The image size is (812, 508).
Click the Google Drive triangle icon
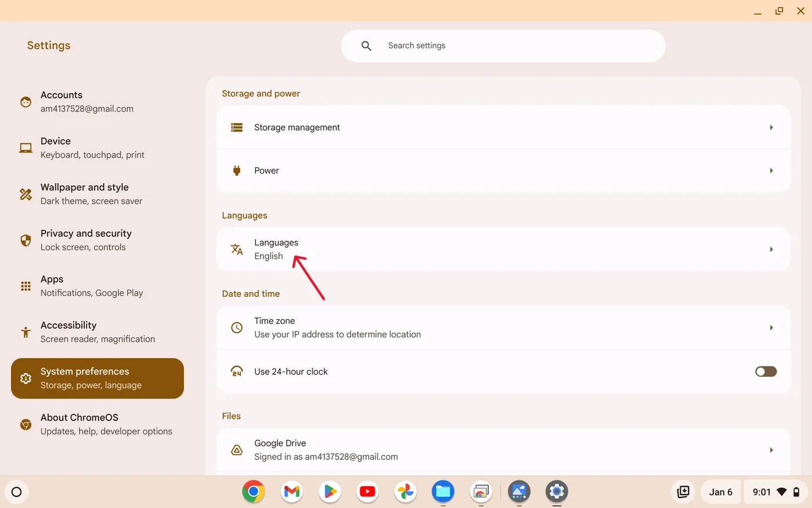point(237,450)
